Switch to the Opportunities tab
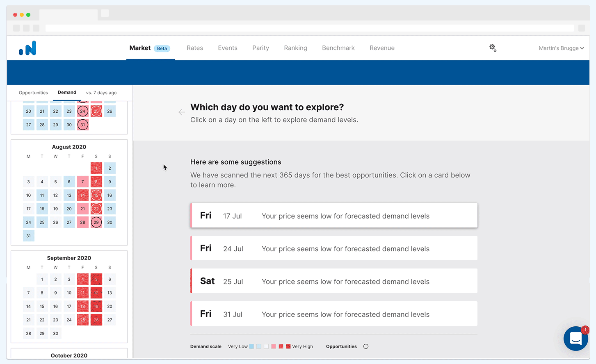The width and height of the screenshot is (596, 364). coord(33,93)
